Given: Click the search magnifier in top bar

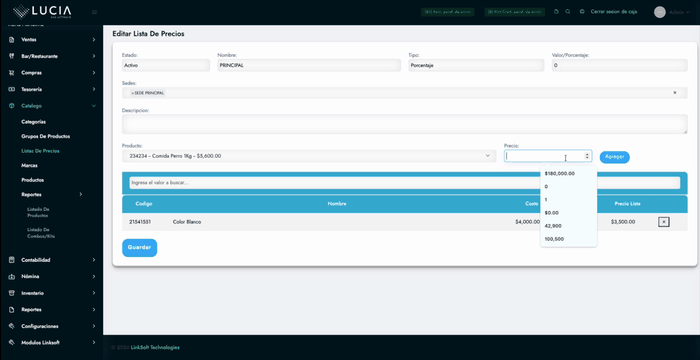Looking at the screenshot, I should point(567,12).
